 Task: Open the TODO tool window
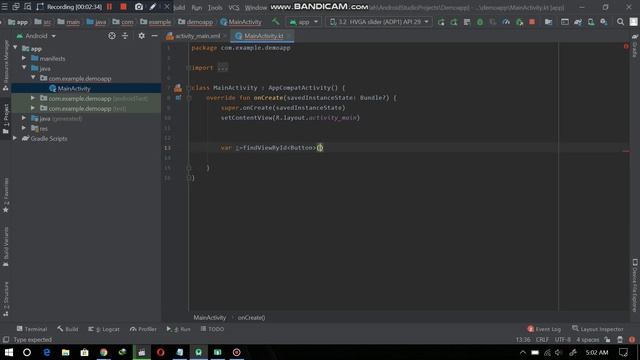212,329
